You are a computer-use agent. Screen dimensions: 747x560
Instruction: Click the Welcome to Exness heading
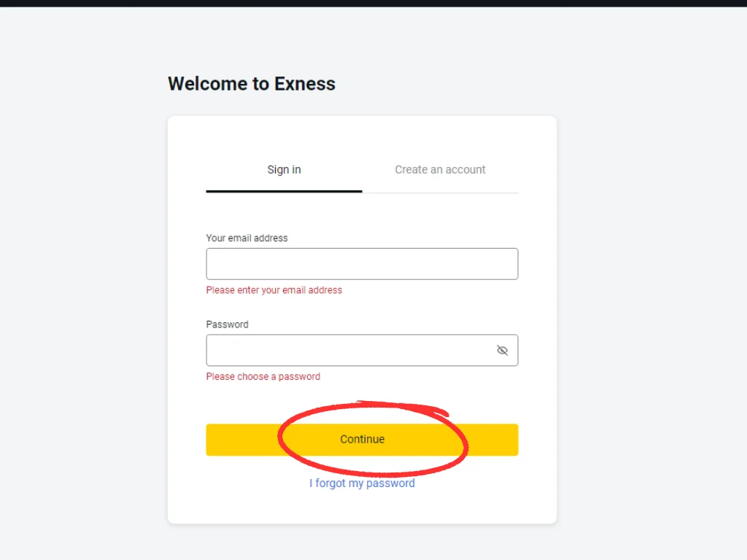(x=251, y=83)
